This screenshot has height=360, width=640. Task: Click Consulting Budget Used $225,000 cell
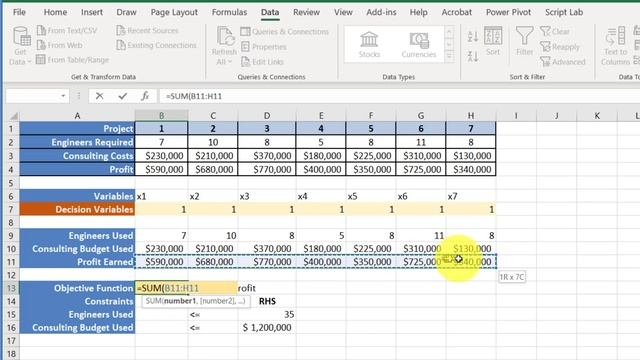point(371,249)
